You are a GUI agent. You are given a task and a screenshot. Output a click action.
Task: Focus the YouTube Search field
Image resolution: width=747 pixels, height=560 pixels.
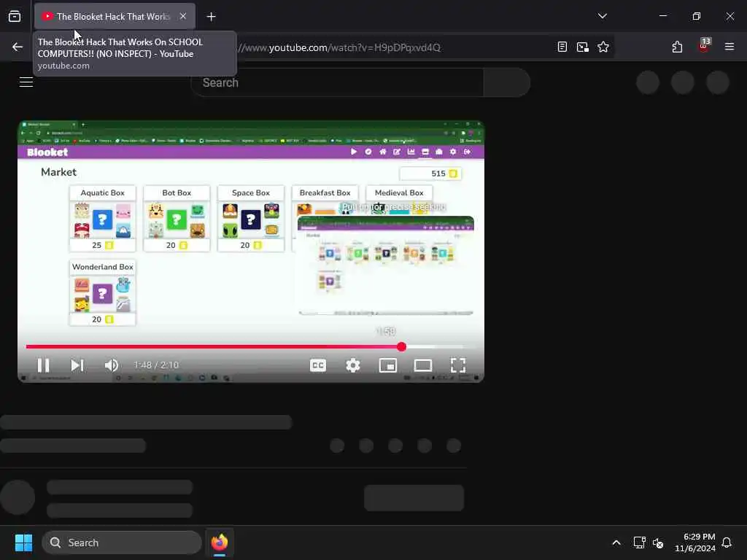337,82
